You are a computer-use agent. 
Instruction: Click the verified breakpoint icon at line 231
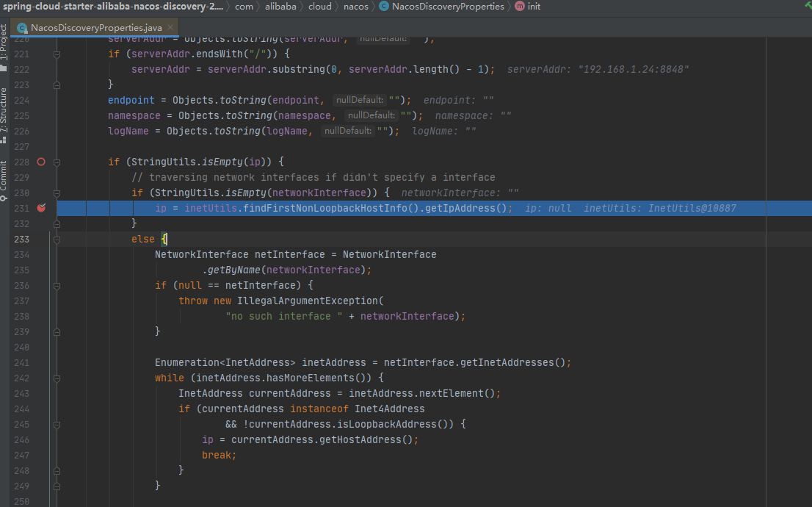(41, 208)
